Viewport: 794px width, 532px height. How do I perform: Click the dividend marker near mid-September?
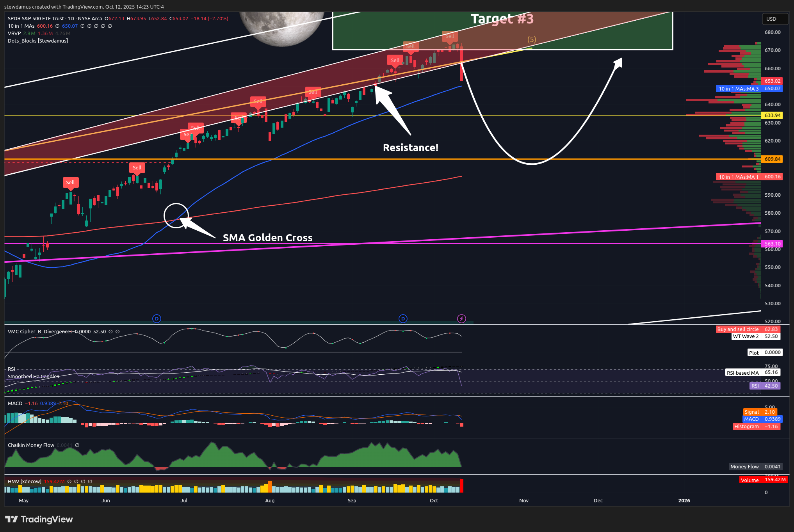403,319
